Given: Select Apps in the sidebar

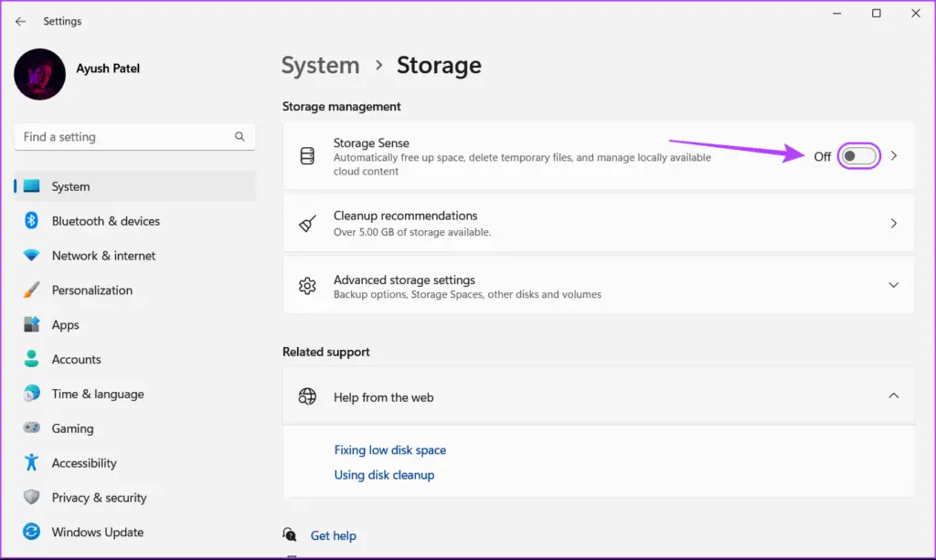Looking at the screenshot, I should click(x=65, y=325).
